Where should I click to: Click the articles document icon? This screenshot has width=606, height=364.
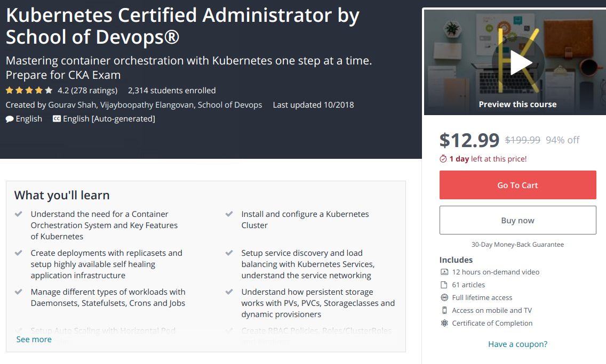[x=444, y=285]
